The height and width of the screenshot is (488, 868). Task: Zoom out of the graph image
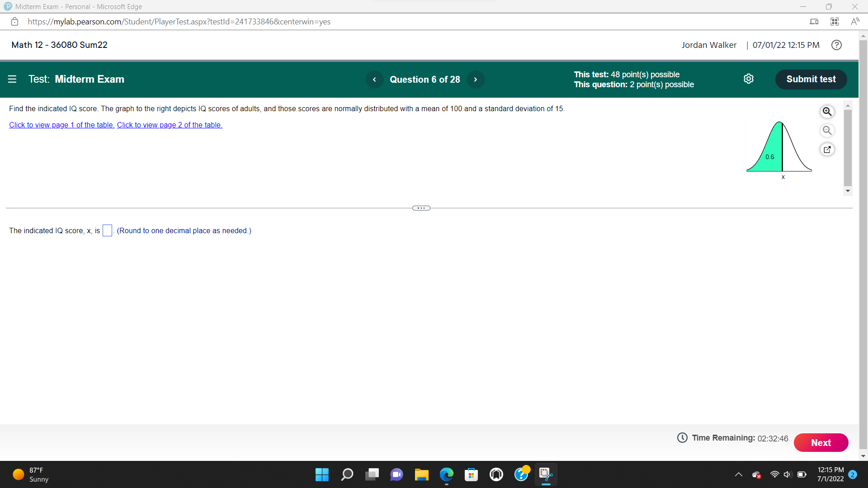827,131
